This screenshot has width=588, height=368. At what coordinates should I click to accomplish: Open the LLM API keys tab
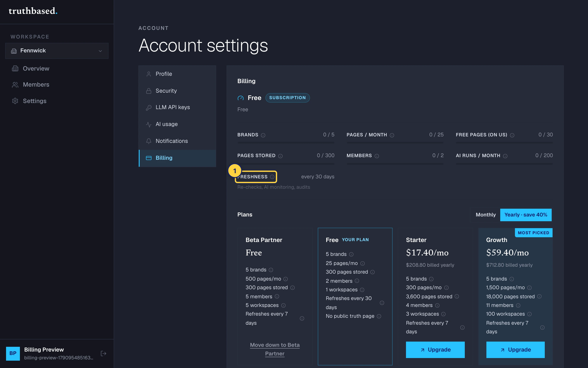pos(177,107)
